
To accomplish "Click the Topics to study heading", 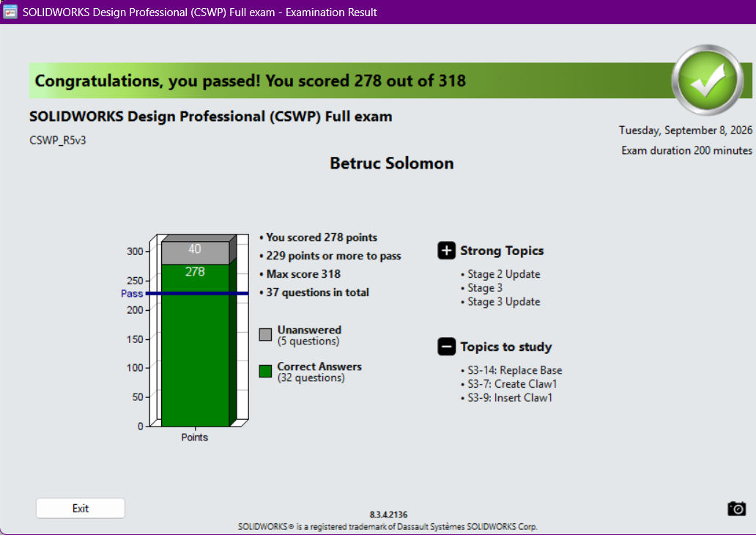I will click(x=505, y=347).
